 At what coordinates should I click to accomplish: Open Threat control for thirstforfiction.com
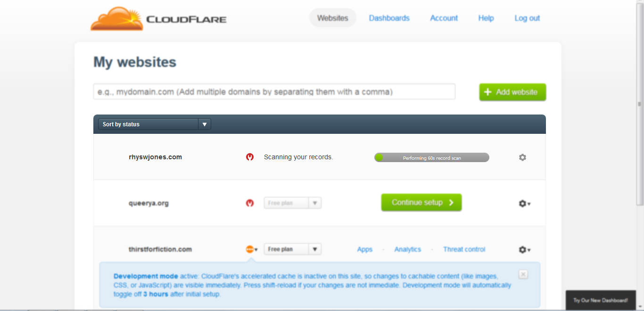click(464, 249)
